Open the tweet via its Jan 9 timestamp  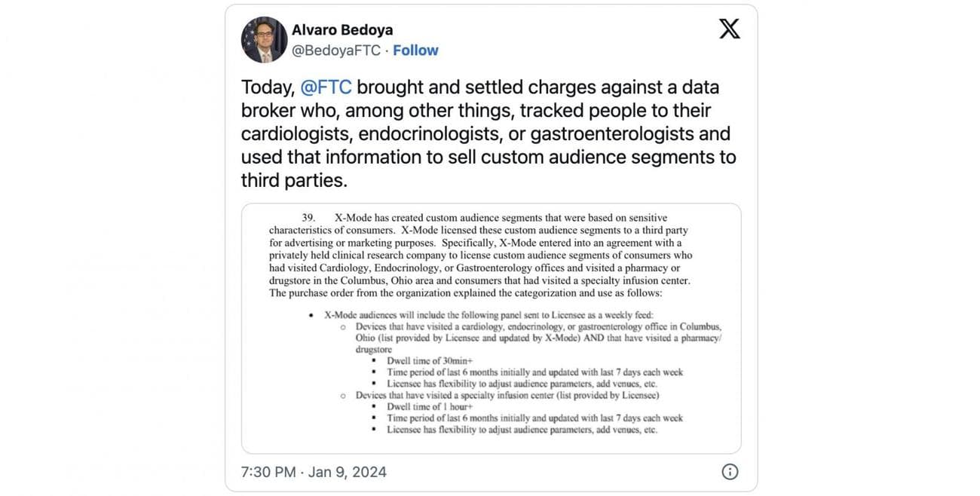pyautogui.click(x=348, y=470)
